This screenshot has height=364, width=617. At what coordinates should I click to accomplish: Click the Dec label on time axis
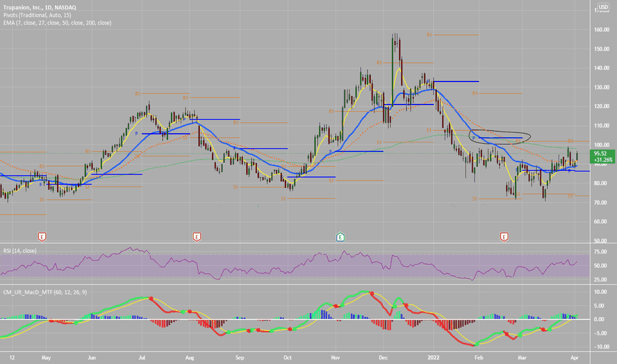(x=383, y=357)
